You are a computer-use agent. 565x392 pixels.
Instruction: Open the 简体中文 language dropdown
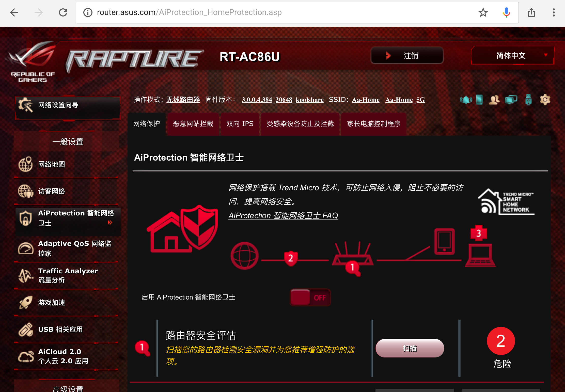click(512, 55)
